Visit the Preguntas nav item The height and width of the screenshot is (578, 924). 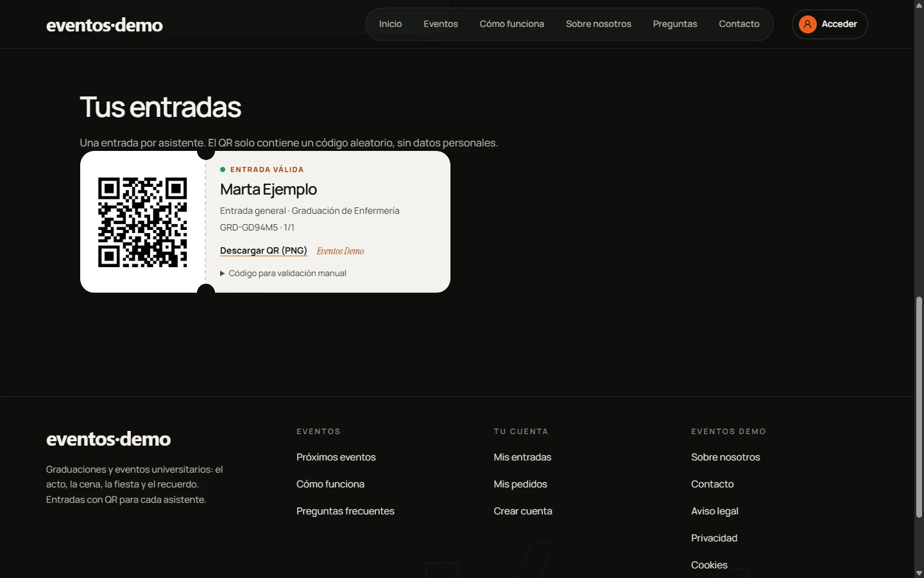tap(675, 24)
